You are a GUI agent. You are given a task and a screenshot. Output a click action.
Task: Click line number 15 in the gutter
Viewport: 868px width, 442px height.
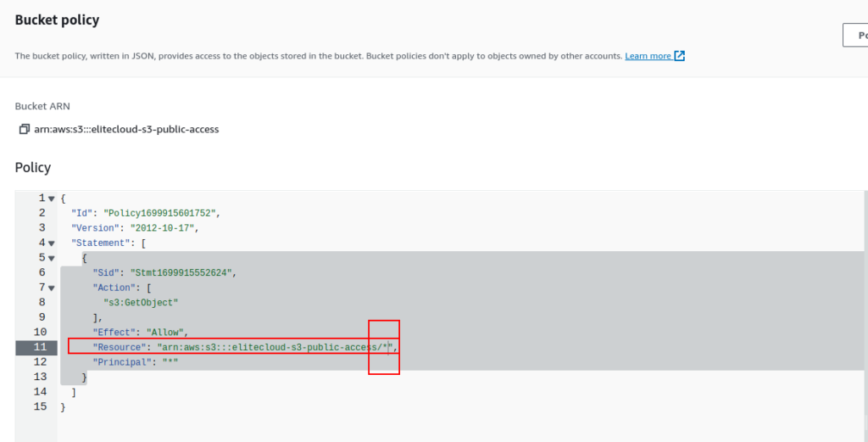click(40, 407)
